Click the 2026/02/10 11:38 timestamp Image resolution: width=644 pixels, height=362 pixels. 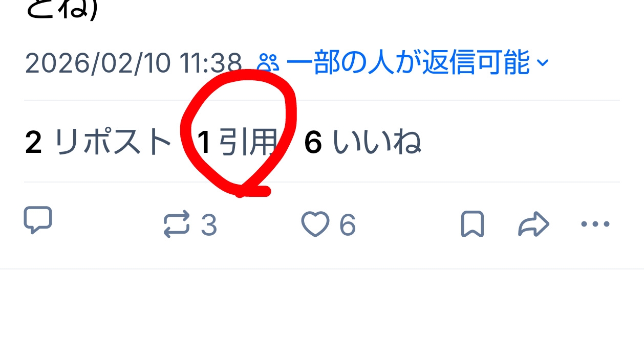(x=133, y=63)
